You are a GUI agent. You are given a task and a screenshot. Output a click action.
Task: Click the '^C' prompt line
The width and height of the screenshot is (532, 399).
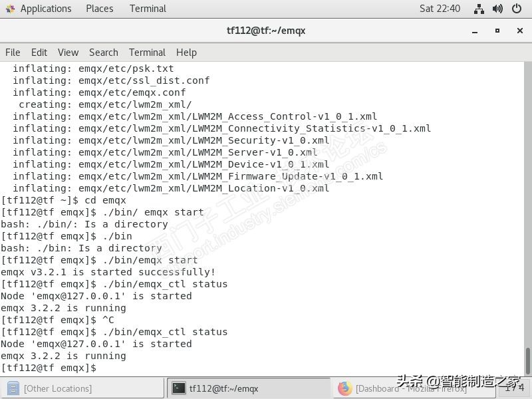click(x=57, y=320)
